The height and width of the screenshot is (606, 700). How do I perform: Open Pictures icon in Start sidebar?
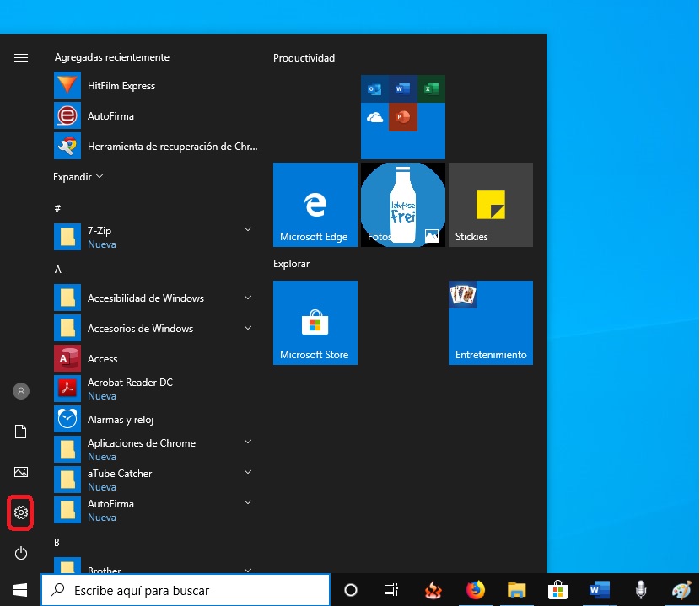pyautogui.click(x=21, y=472)
